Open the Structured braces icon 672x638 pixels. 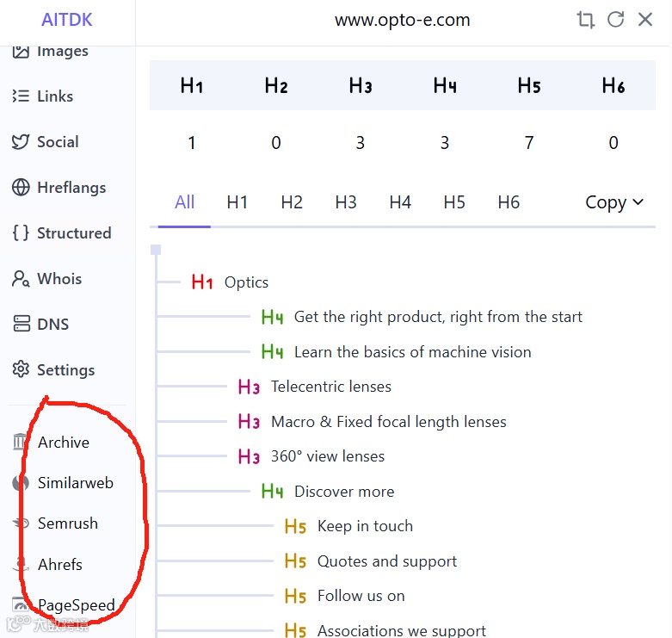21,232
